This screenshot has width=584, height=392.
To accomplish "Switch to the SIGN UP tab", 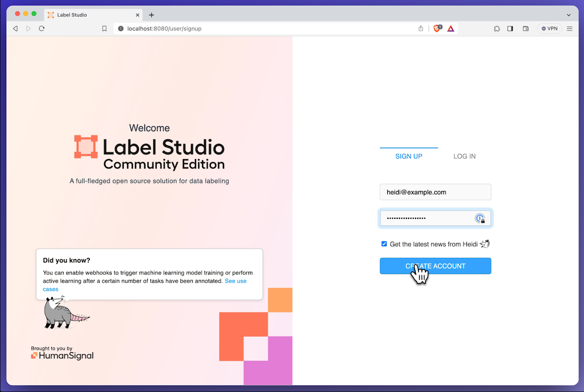I will [409, 156].
